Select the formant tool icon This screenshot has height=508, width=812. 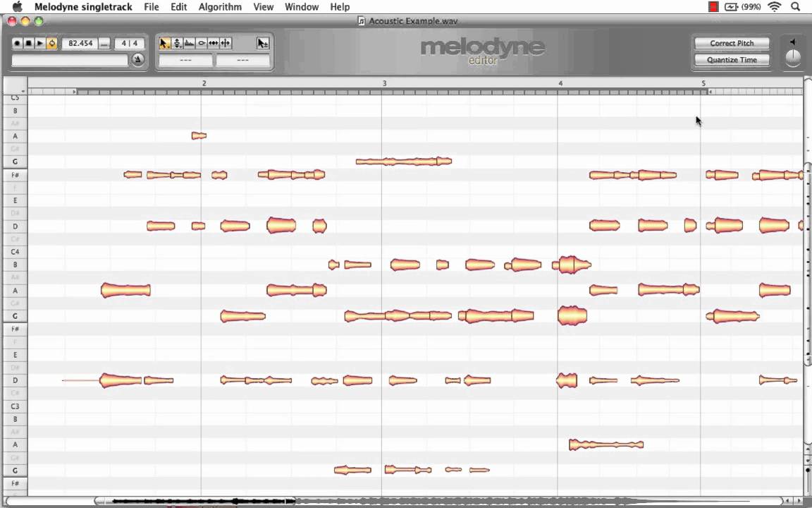(x=189, y=44)
